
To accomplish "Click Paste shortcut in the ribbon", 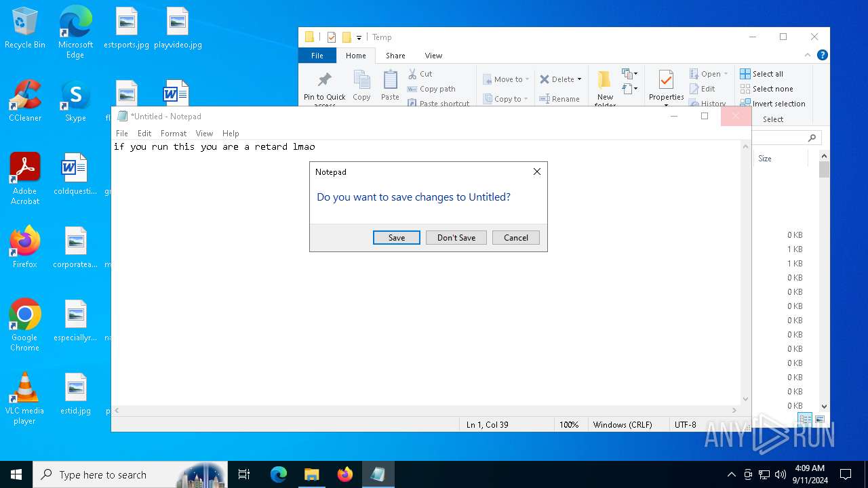I will (x=438, y=103).
